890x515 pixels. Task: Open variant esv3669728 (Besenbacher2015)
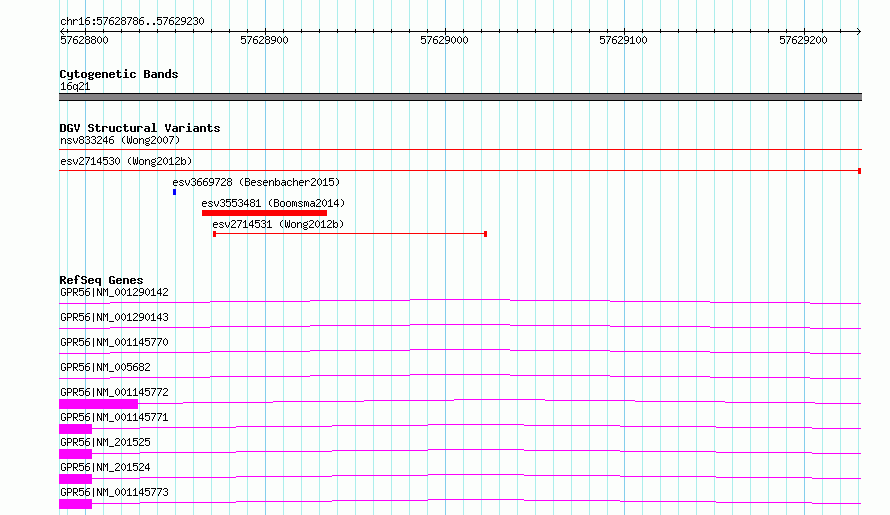pos(256,182)
